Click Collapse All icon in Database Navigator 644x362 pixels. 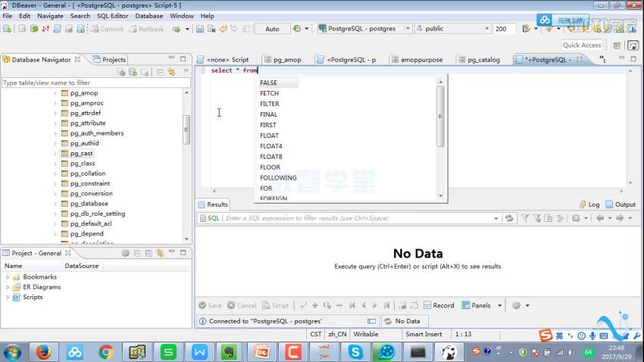coord(160,72)
